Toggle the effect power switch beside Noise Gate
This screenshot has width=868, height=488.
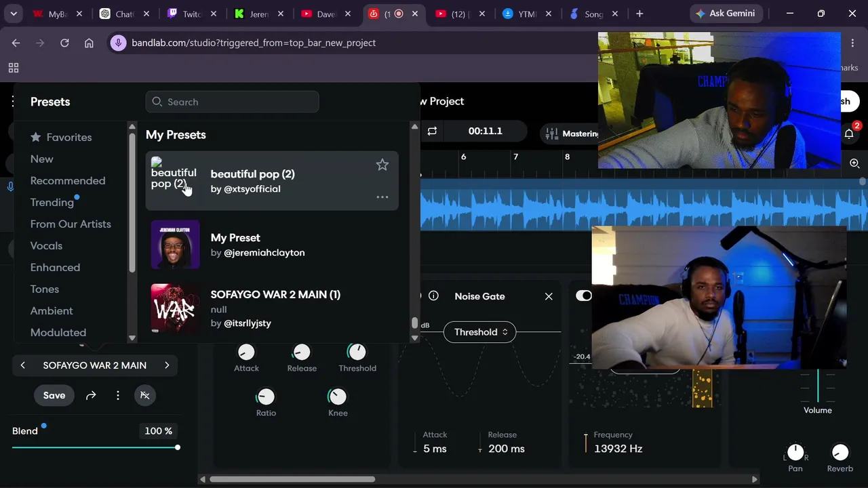583,296
